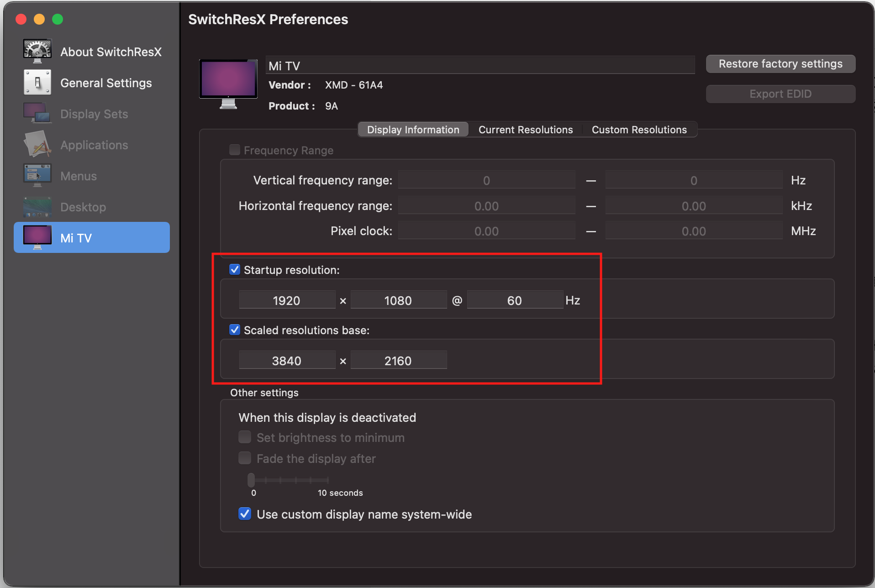Click the Export EDID button
Image resolution: width=875 pixels, height=588 pixels.
pyautogui.click(x=780, y=94)
